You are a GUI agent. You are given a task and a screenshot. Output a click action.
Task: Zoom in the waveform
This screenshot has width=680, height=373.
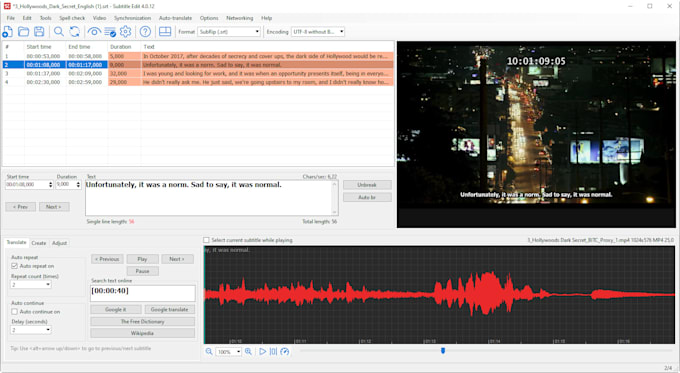[248, 351]
